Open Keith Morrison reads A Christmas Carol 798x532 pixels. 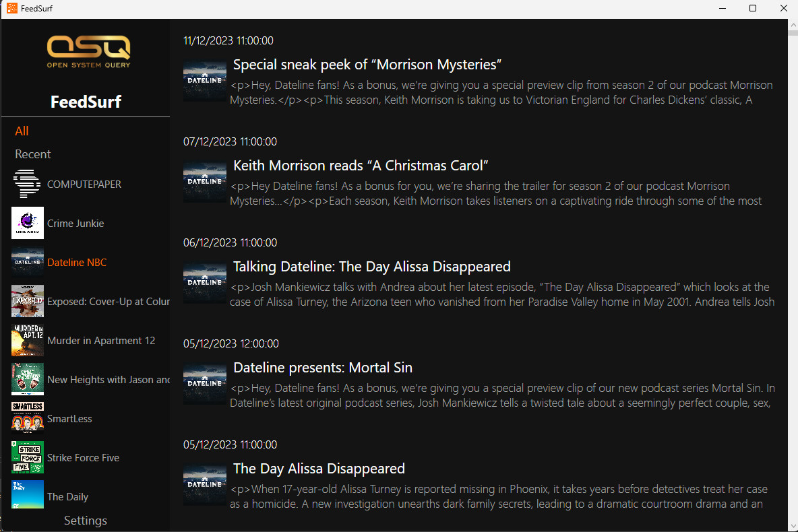pyautogui.click(x=361, y=166)
